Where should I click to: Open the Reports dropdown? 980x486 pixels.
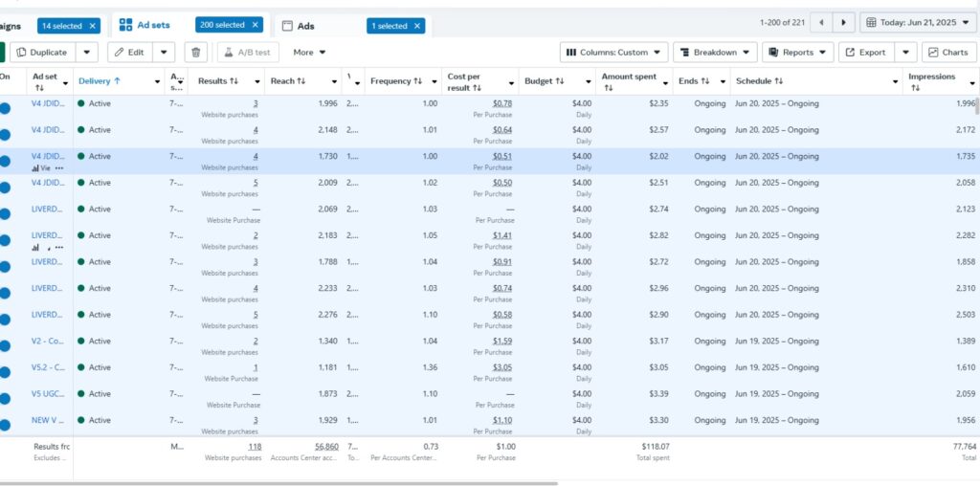pyautogui.click(x=797, y=53)
